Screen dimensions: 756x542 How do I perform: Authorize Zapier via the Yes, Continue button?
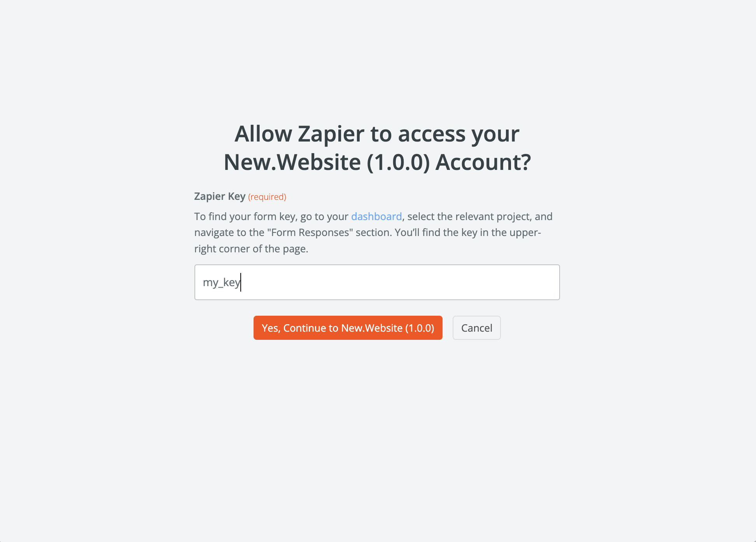(348, 328)
